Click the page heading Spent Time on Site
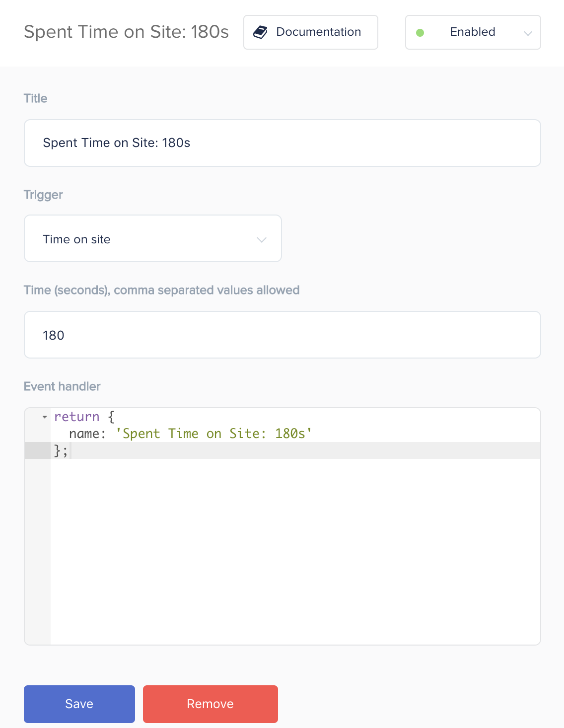 [126, 32]
